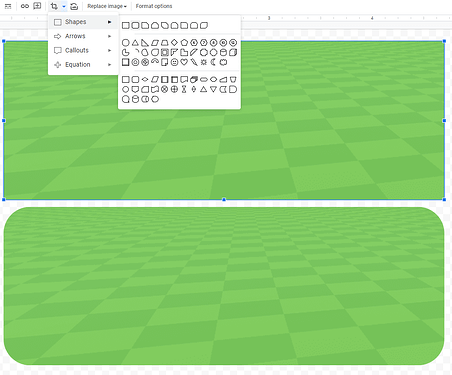The width and height of the screenshot is (452, 375).
Task: Choose flowchart Or circle-with-cross shape
Action: click(174, 89)
